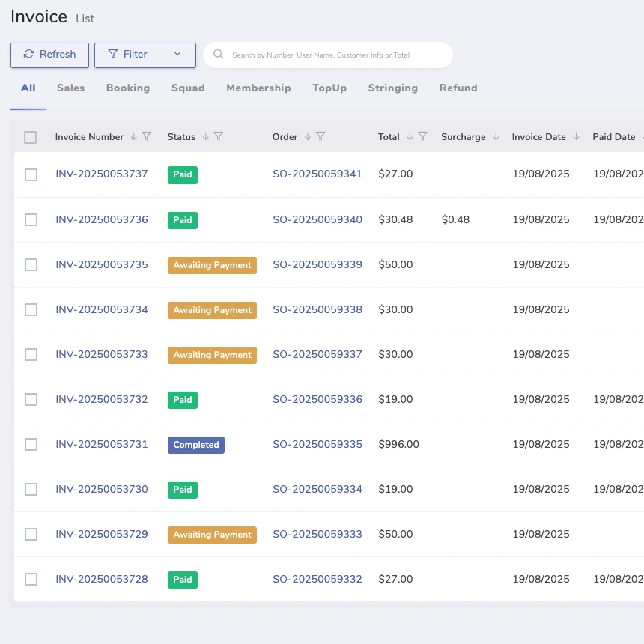
Task: Sort by Invoice Date arrow icon
Action: click(576, 136)
